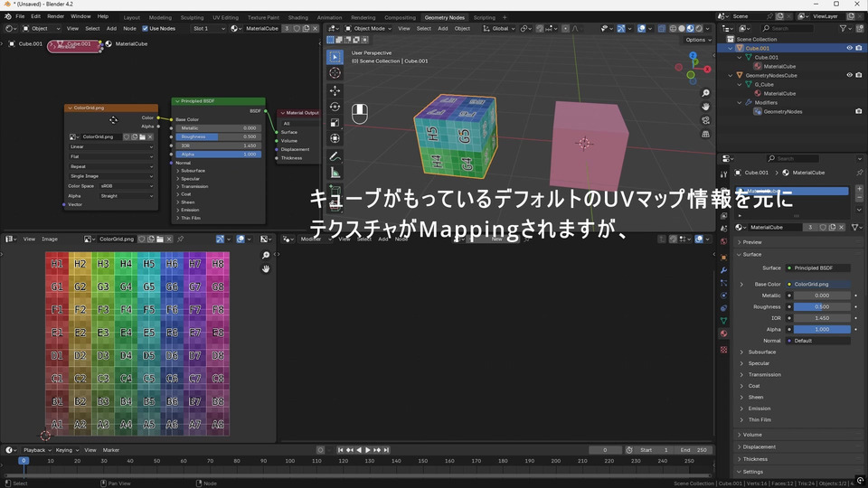
Task: Choose the Select Box tool
Action: 335,57
